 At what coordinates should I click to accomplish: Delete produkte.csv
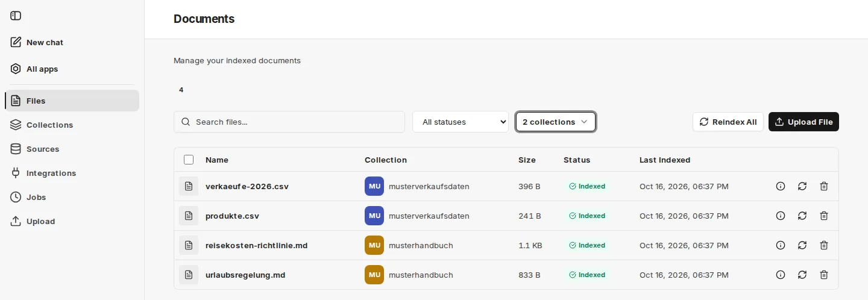pos(824,216)
